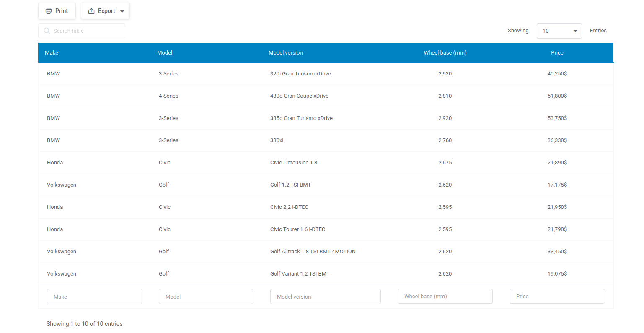Click price '33,450$'
Image resolution: width=644 pixels, height=333 pixels.
(x=557, y=252)
